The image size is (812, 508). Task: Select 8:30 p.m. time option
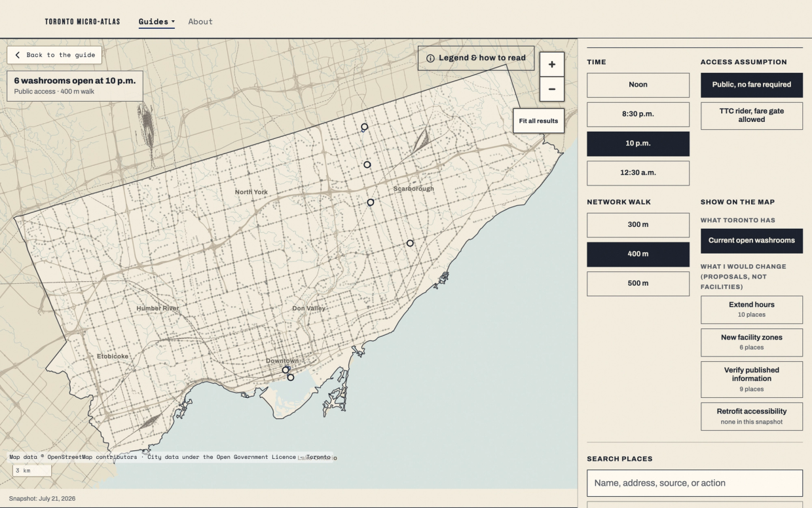pyautogui.click(x=638, y=114)
